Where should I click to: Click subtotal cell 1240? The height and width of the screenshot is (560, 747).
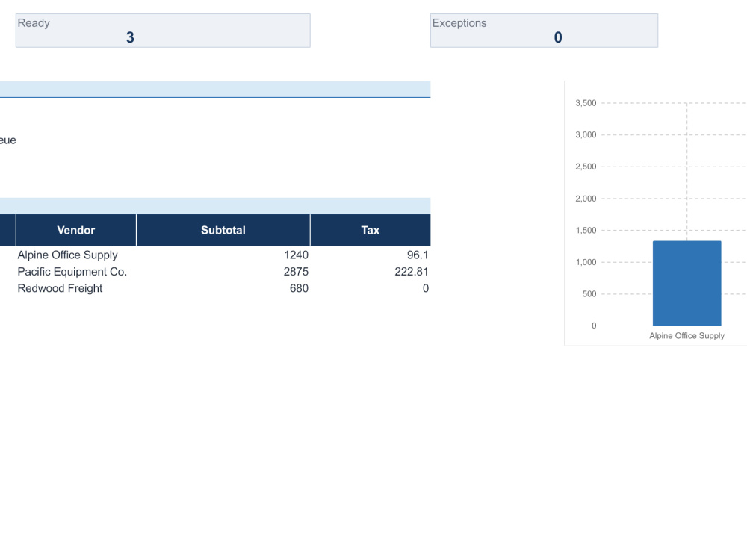(x=223, y=255)
